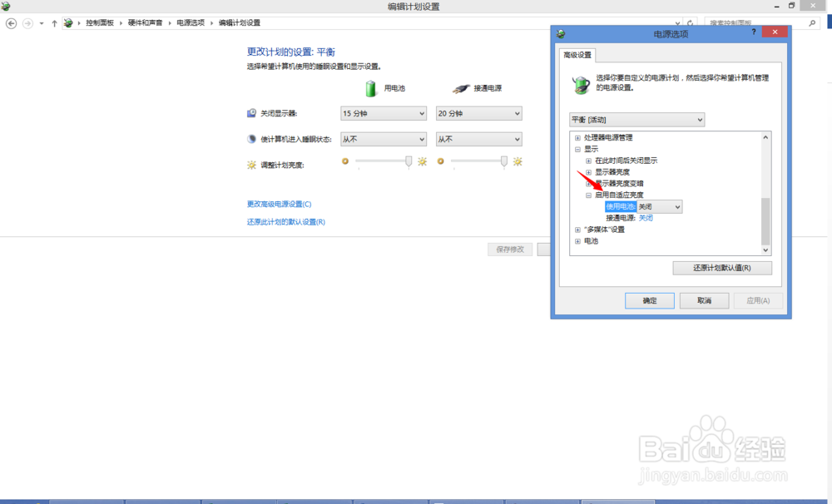Click the moon icon beside 使计算机进入睡眠状态
The height and width of the screenshot is (504, 832).
[x=250, y=138]
